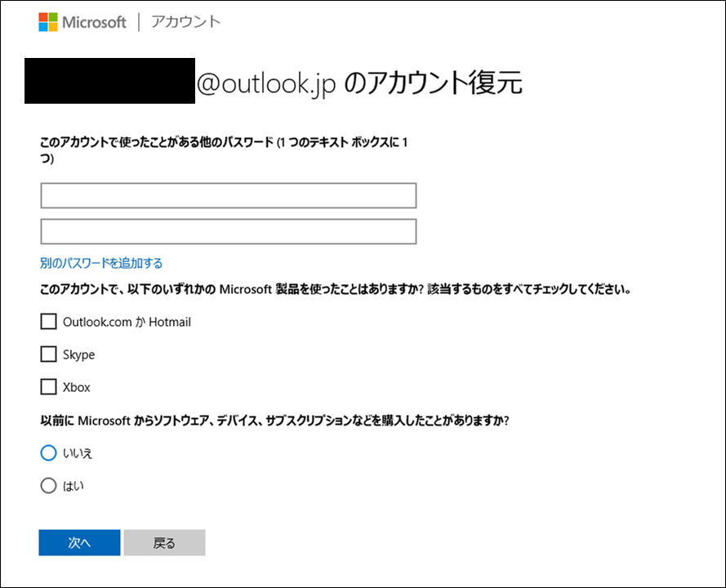
Task: Click the 次へ button
Action: pos(80,542)
